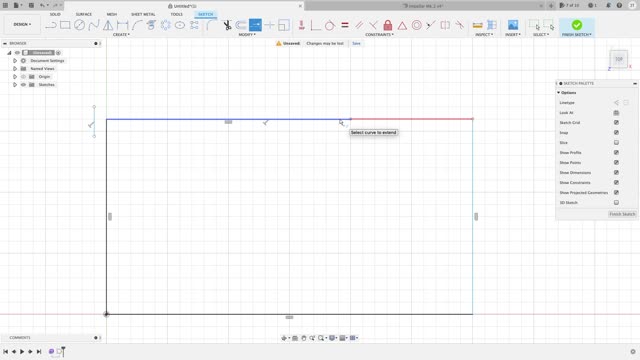
Task: Open the Measure tool in Inspect
Action: click(478, 25)
